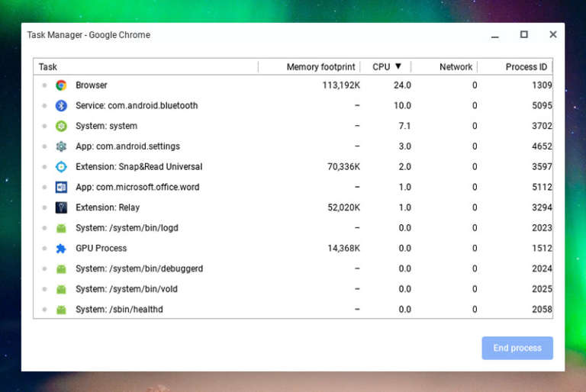Select the System: system row
Image resolution: width=586 pixels, height=392 pixels.
(x=293, y=126)
